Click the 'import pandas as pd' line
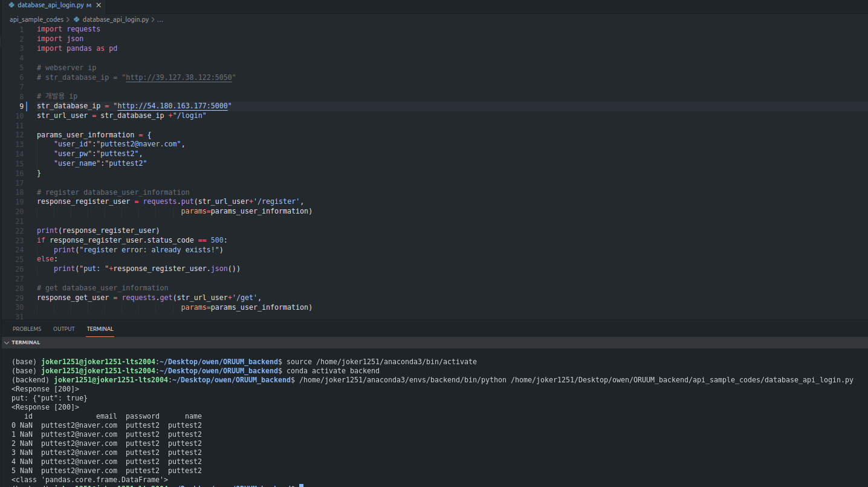868x487 pixels. point(77,48)
